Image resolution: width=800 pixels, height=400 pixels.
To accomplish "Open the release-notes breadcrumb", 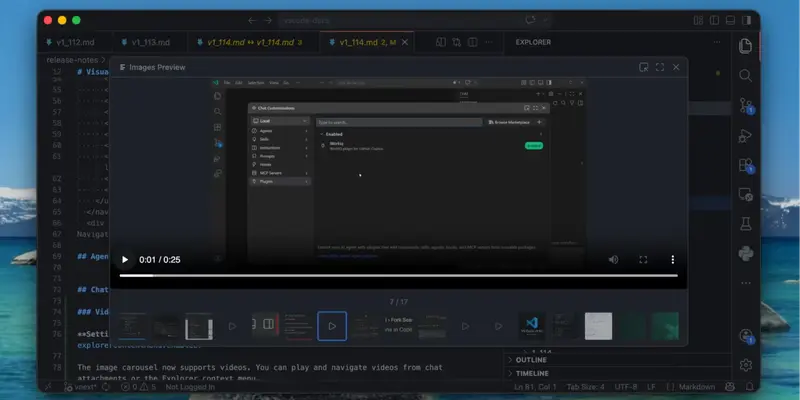I will click(x=72, y=60).
